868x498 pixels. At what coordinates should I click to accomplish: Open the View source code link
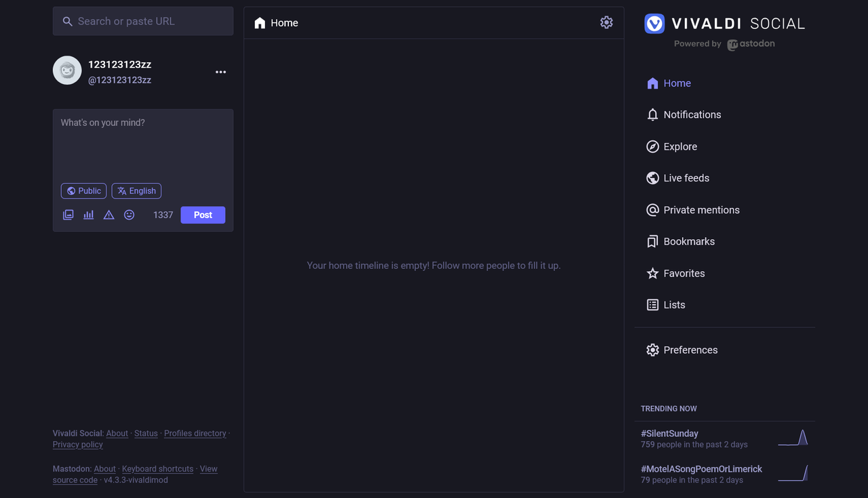209,469
